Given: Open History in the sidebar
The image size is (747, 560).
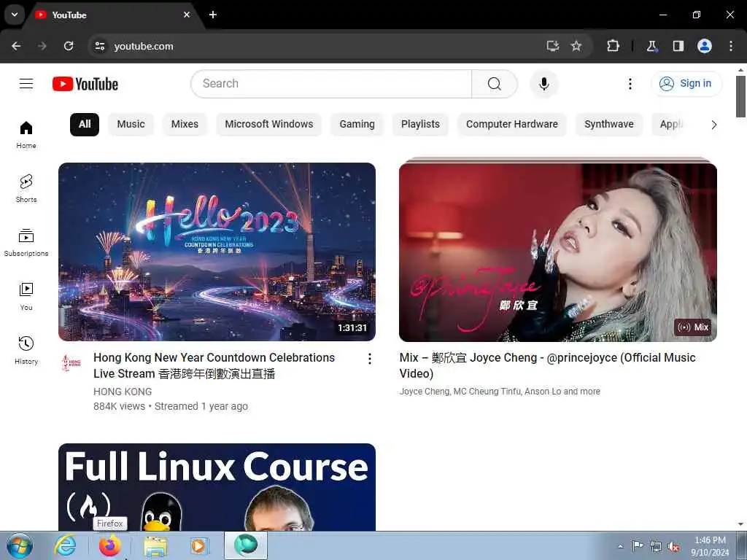Looking at the screenshot, I should (x=26, y=350).
